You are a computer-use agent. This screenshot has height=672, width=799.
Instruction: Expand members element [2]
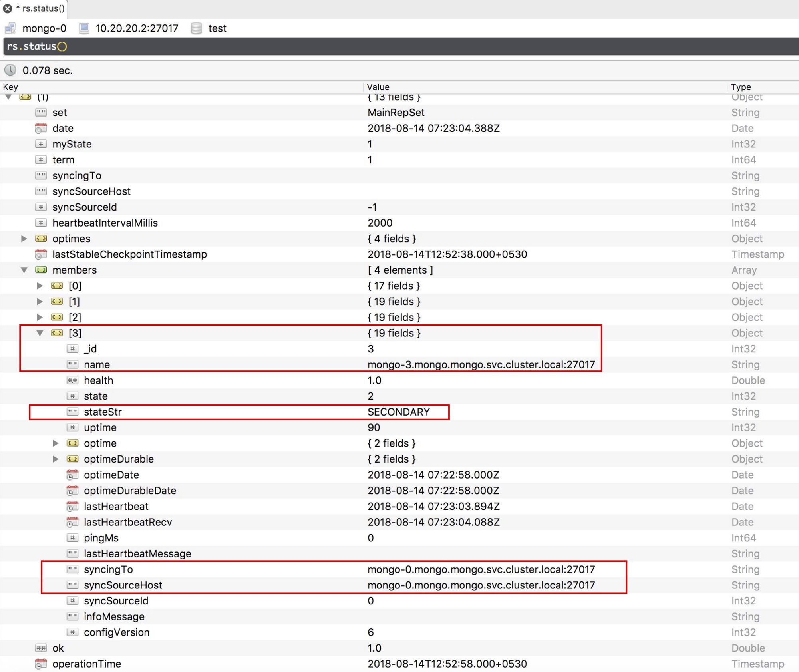coord(40,317)
